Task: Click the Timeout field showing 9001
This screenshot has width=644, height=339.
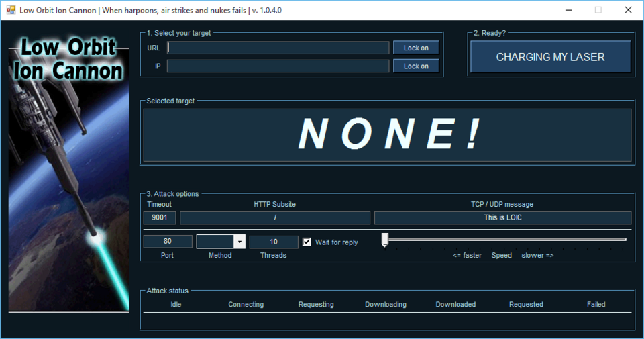Action: [160, 218]
